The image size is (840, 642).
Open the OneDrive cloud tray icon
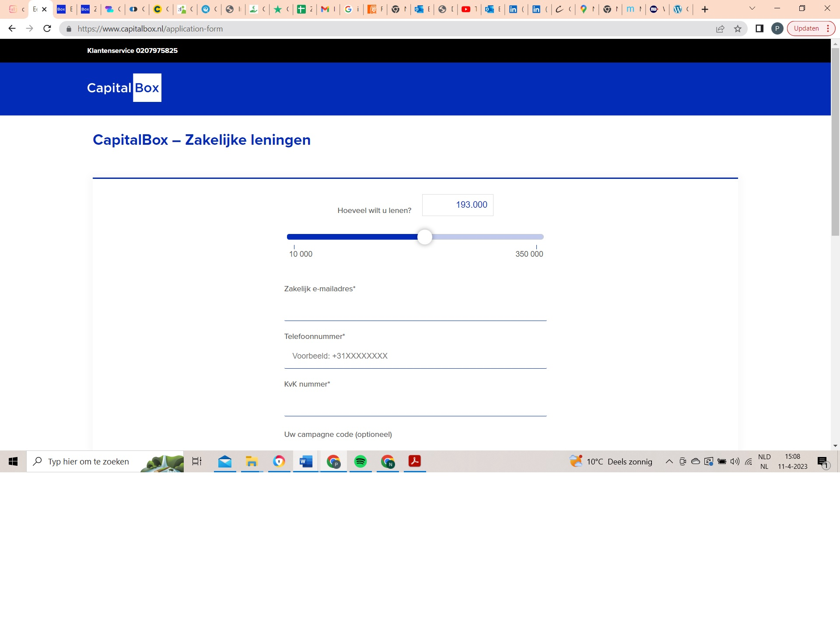696,461
